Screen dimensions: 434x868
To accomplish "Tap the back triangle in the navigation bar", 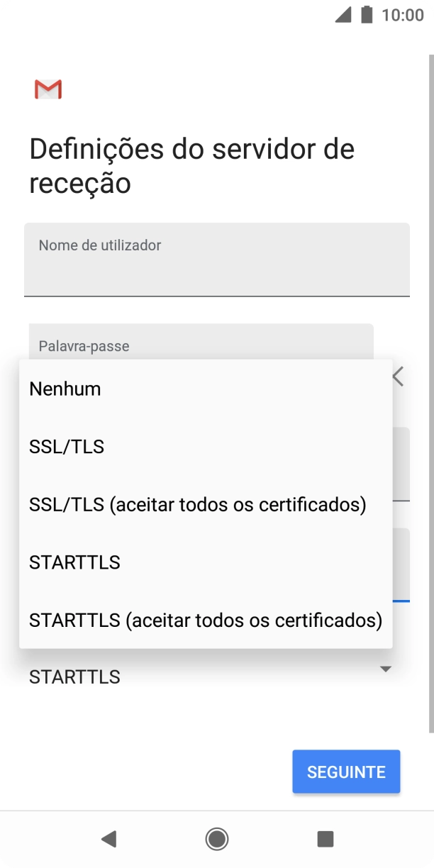I will (x=108, y=839).
